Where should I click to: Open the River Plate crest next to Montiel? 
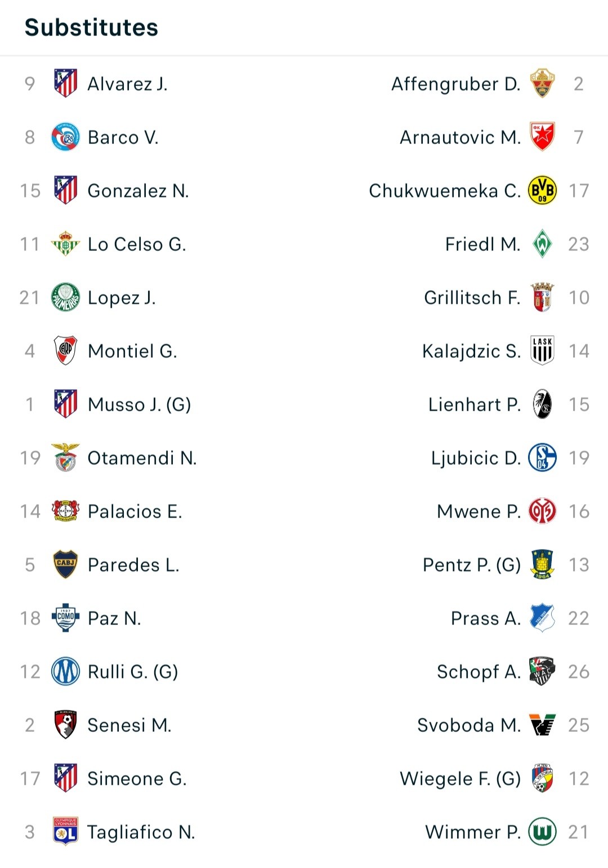(65, 350)
